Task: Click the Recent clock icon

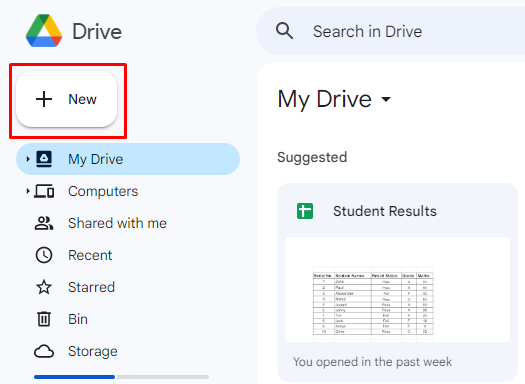Action: click(44, 255)
